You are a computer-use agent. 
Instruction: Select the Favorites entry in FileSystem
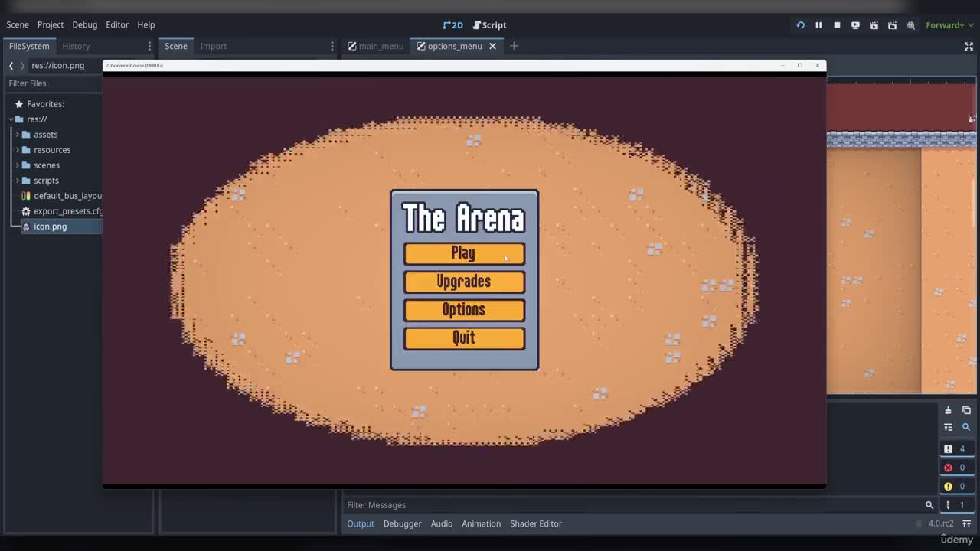pos(45,104)
